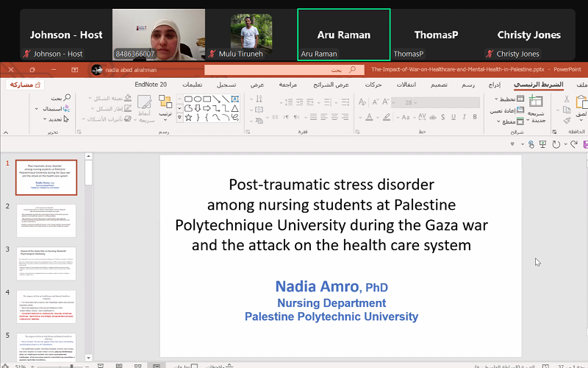Image resolution: width=588 pixels, height=368 pixels.
Task: Click the Share button (مشاركة)
Action: coord(25,85)
